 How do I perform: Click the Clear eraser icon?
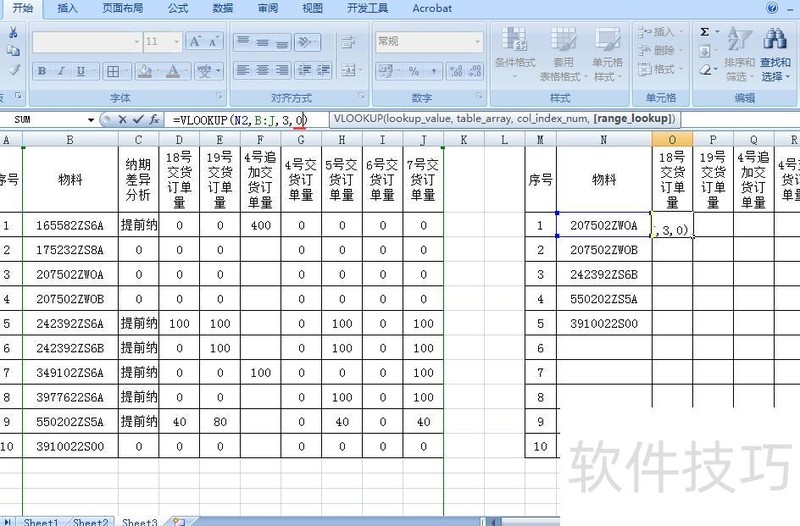click(x=705, y=69)
